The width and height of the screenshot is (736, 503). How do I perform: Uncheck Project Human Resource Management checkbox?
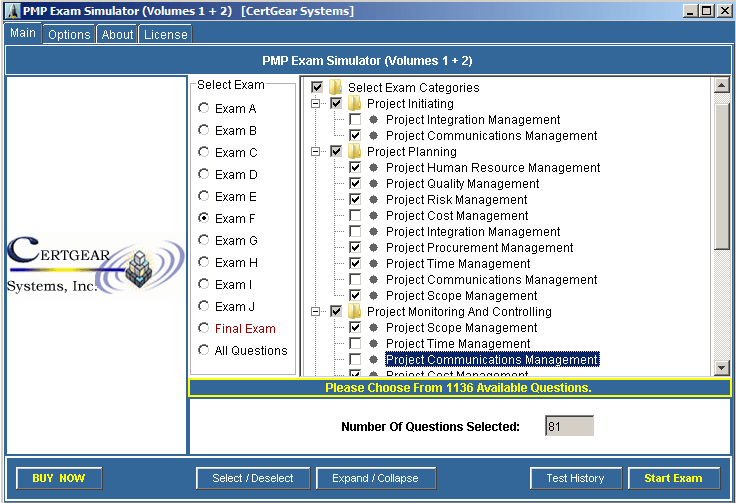coord(355,168)
